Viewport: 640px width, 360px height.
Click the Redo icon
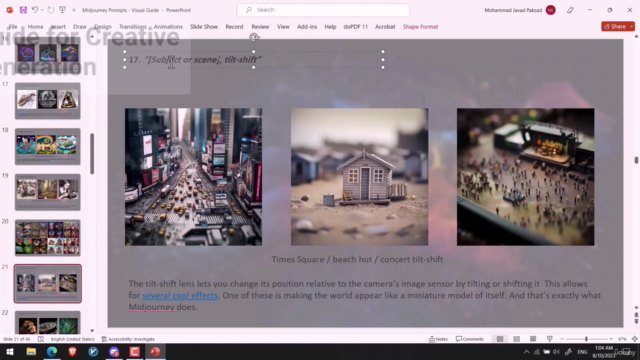[51, 10]
